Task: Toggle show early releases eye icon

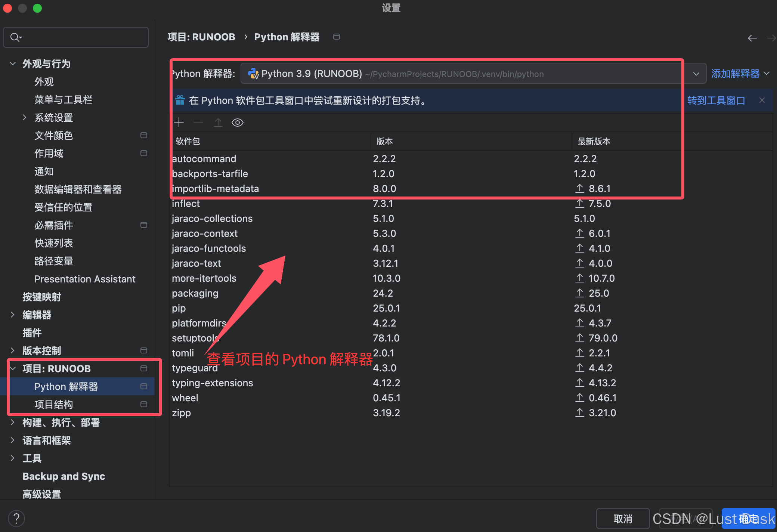Action: pos(238,122)
